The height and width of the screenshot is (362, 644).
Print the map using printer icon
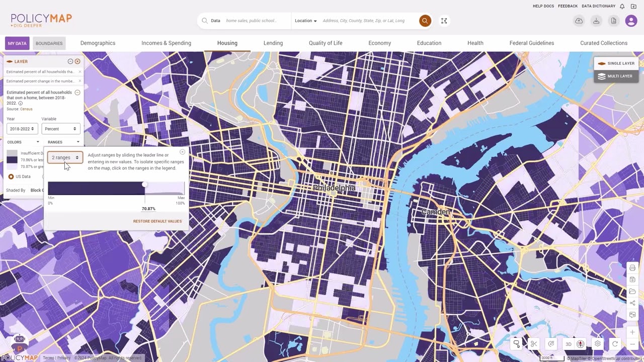(632, 267)
